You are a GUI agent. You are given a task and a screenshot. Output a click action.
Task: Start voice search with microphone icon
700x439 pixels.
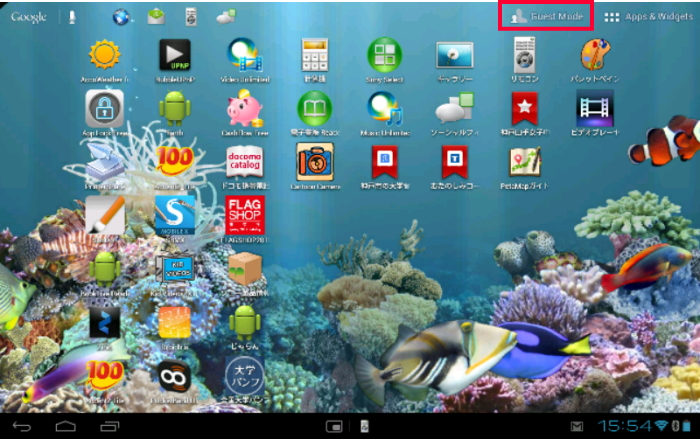[x=72, y=17]
